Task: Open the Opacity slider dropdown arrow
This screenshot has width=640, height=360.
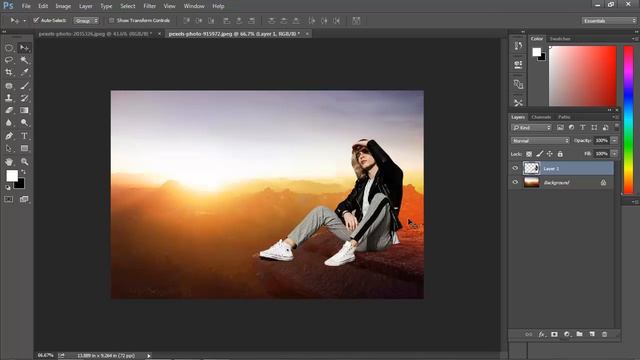Action: [614, 140]
